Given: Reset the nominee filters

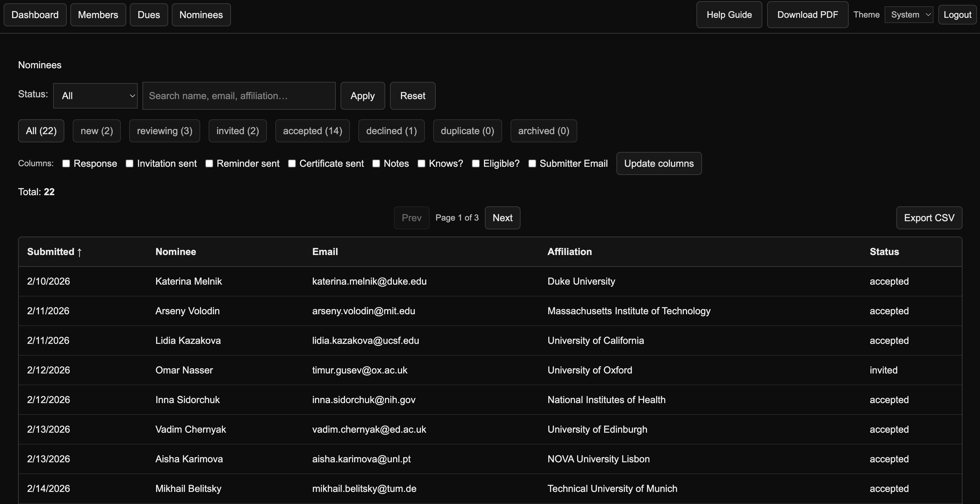Looking at the screenshot, I should tap(412, 95).
